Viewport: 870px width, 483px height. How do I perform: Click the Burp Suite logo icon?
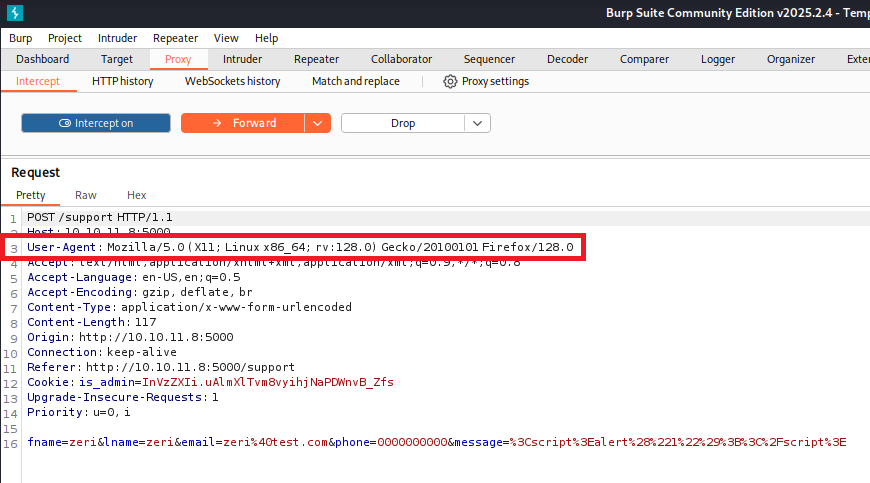(x=15, y=13)
